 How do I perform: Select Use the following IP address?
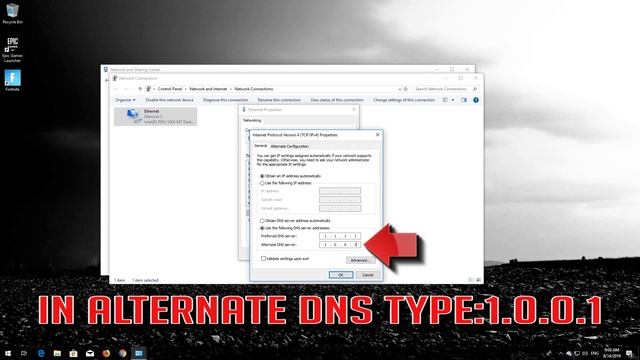(262, 183)
